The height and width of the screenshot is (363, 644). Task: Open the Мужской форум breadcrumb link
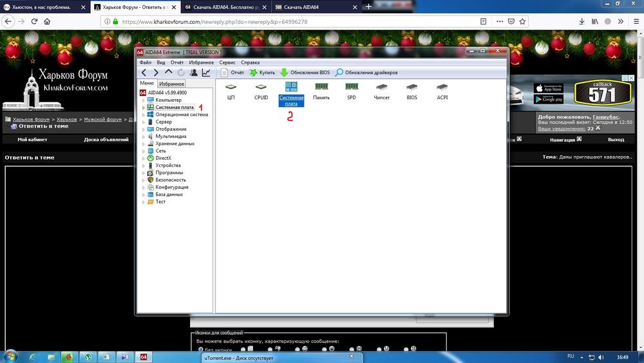(102, 119)
